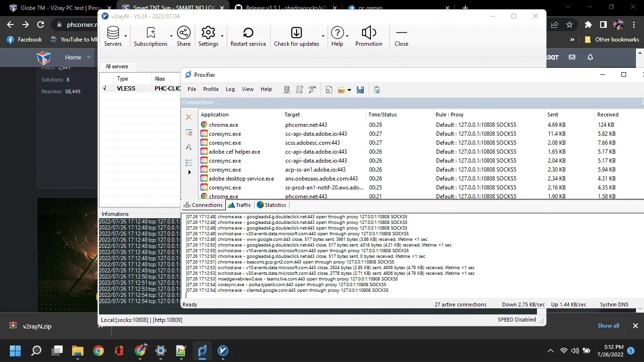Expand the Servers dropdown arrow
The width and height of the screenshot is (644, 362).
(x=126, y=36)
